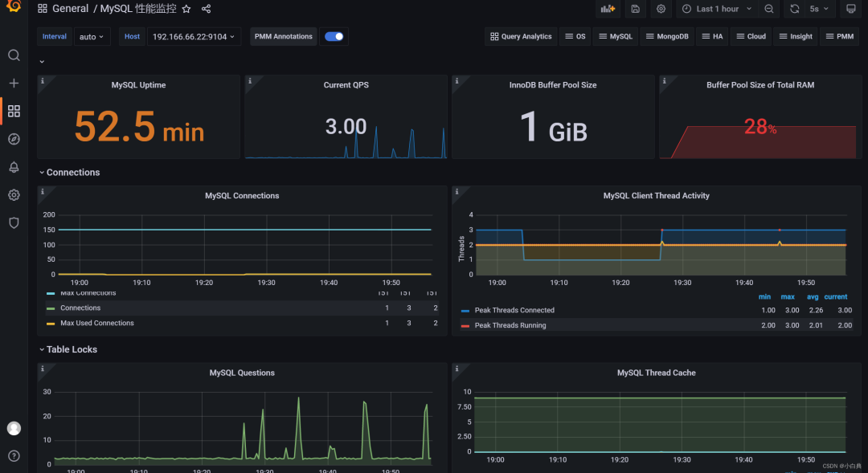Show info for Current QPS panel
The image size is (868, 473).
(x=250, y=81)
